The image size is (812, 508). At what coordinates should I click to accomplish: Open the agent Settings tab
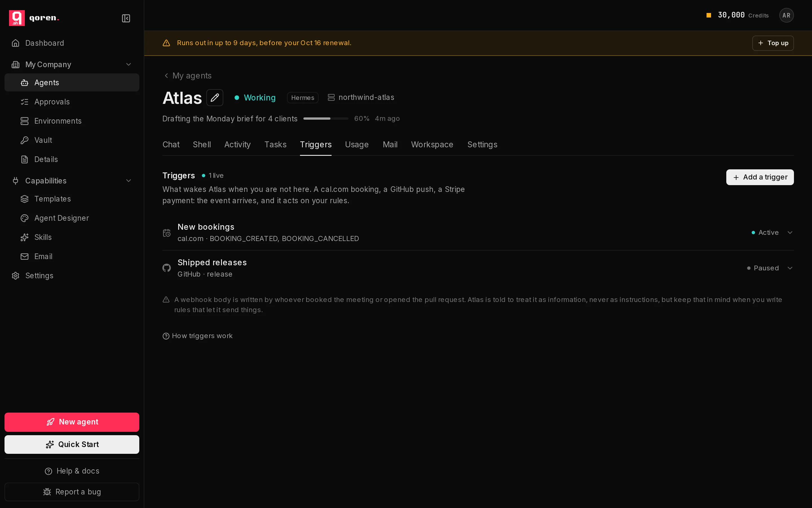pyautogui.click(x=482, y=144)
